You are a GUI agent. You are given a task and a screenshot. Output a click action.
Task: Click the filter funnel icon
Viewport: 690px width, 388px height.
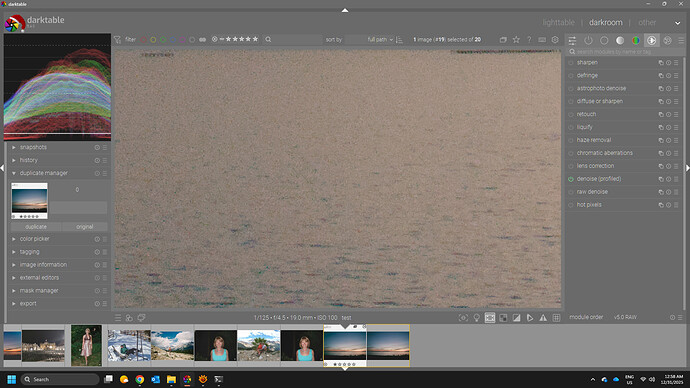(117, 40)
